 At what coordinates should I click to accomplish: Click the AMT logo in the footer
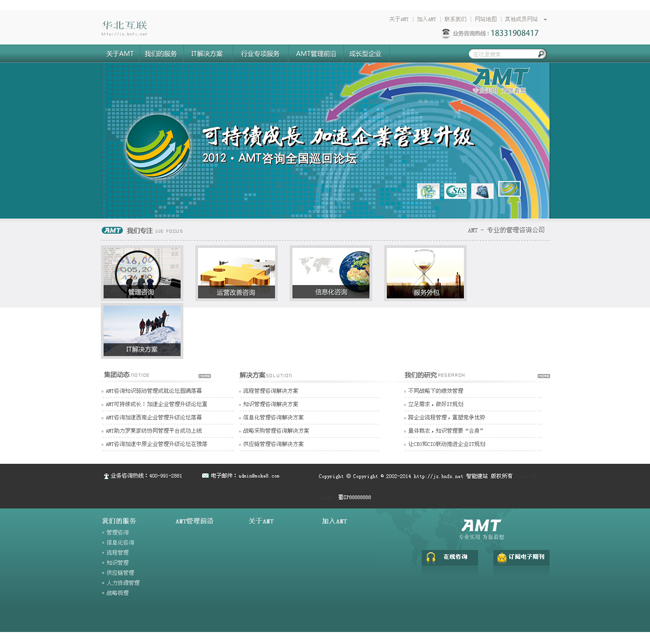(x=481, y=529)
